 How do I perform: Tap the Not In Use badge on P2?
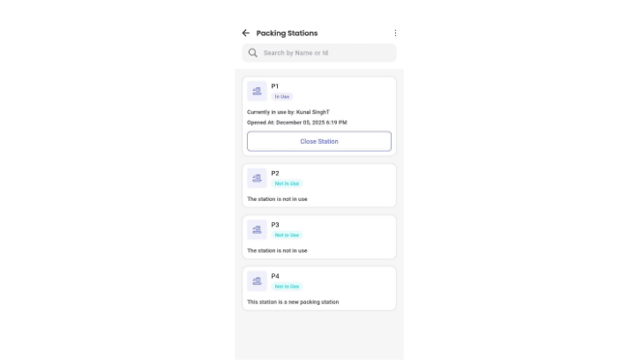pyautogui.click(x=287, y=183)
